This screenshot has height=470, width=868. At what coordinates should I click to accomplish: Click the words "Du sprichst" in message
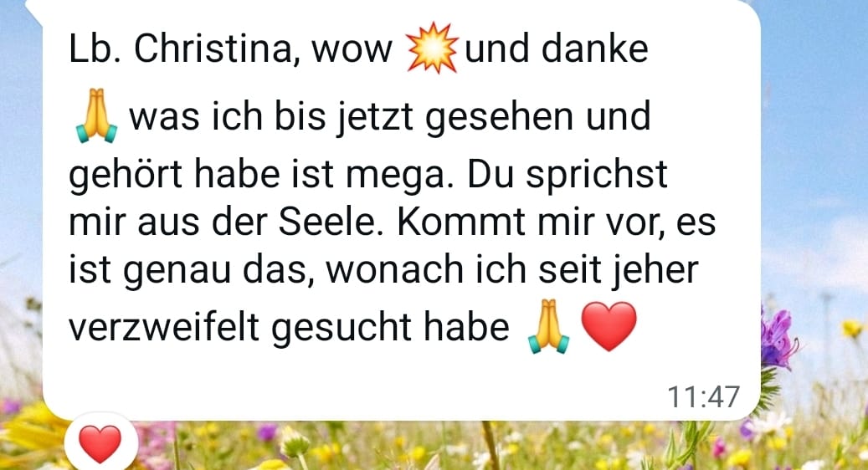click(568, 175)
